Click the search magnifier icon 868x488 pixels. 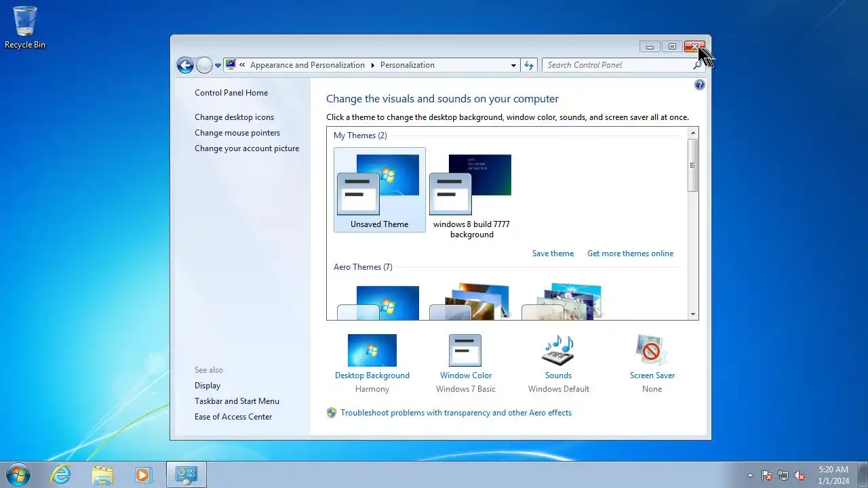(x=697, y=65)
